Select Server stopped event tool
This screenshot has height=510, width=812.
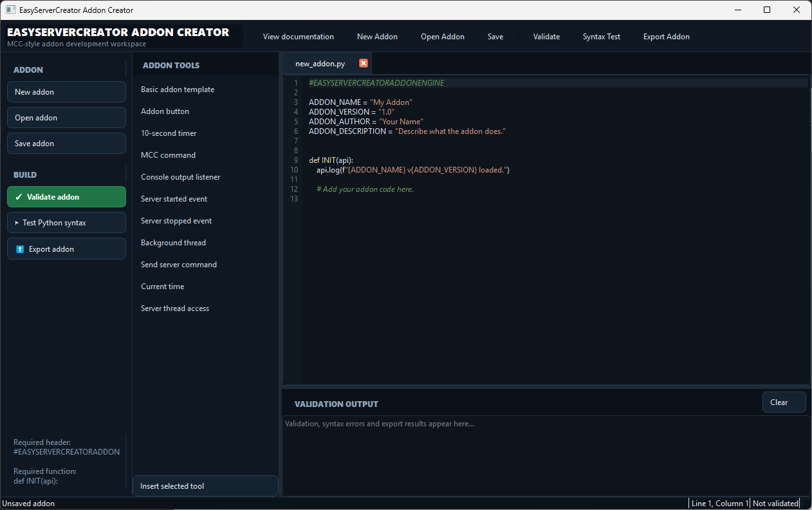coord(205,221)
